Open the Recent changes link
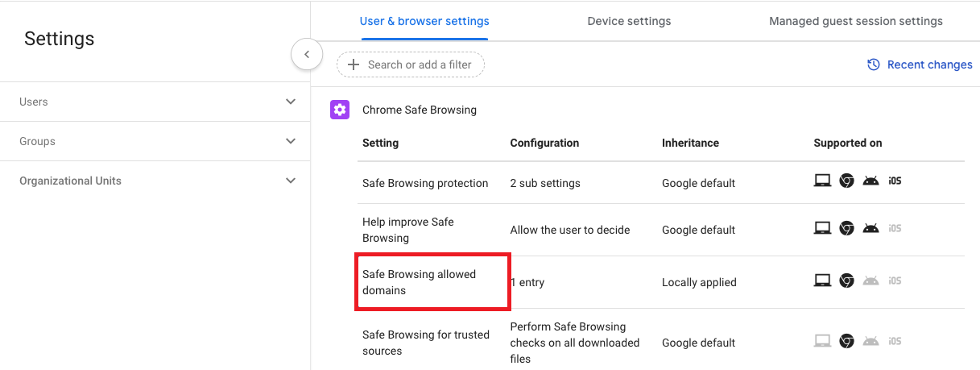 tap(920, 64)
